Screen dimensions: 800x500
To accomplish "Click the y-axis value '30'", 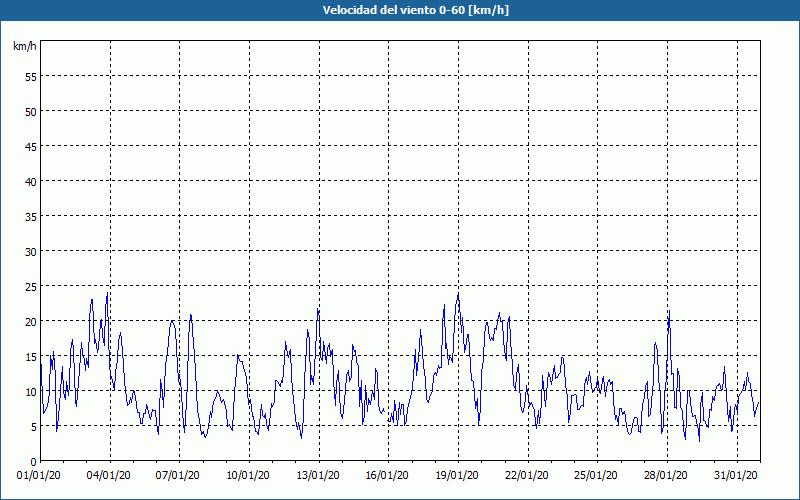I will pyautogui.click(x=31, y=252).
